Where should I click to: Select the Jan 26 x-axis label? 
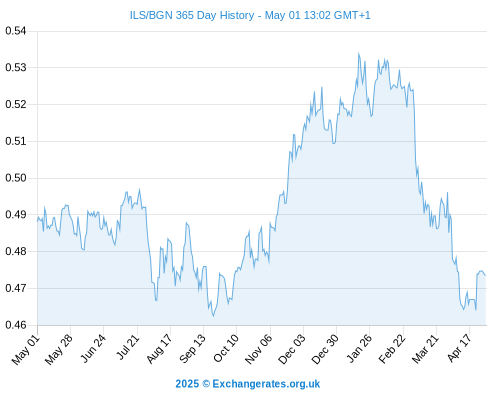[359, 349]
